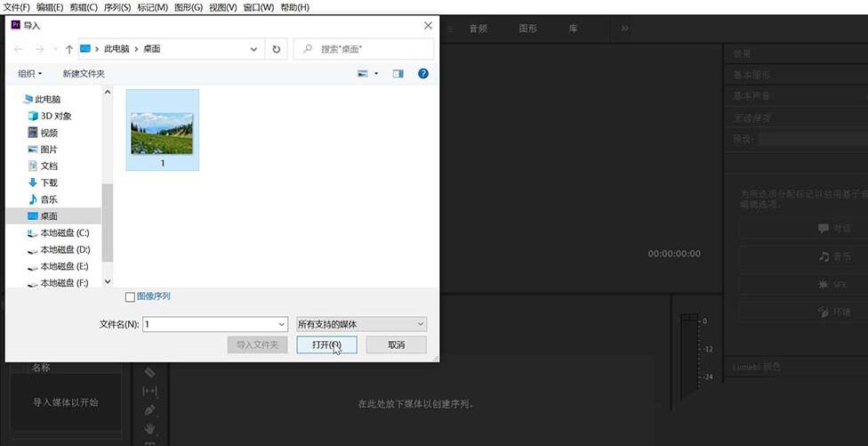Select the Slip tool in tools panel

[x=150, y=391]
